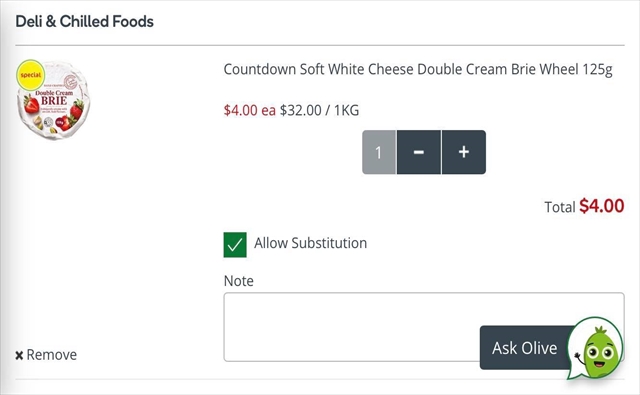Screen dimensions: 640x395
Task: Click the yellow special badge
Action: click(x=31, y=75)
